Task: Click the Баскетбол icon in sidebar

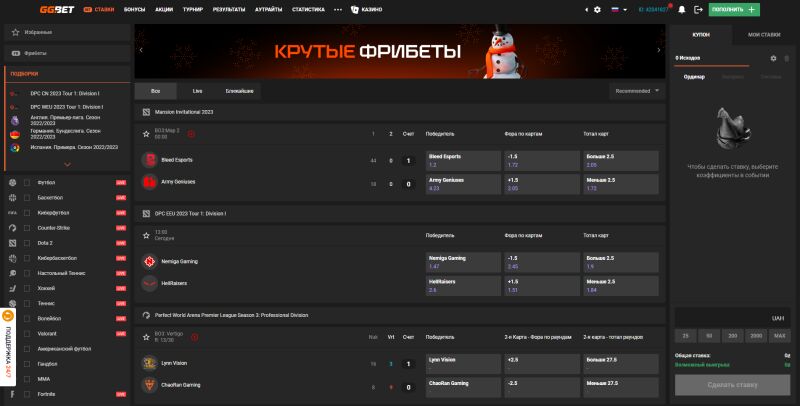Action: 13,198
